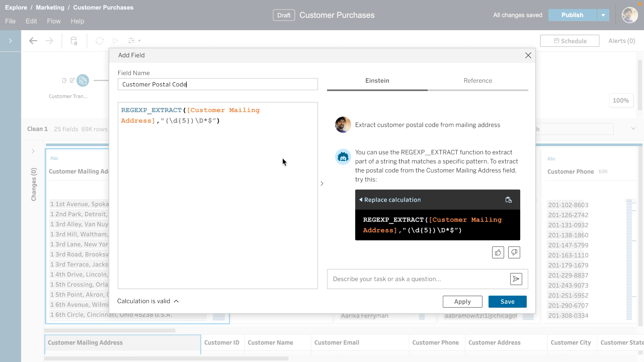Toggle the sidebar collapse arrow
644x362 pixels.
(11, 41)
